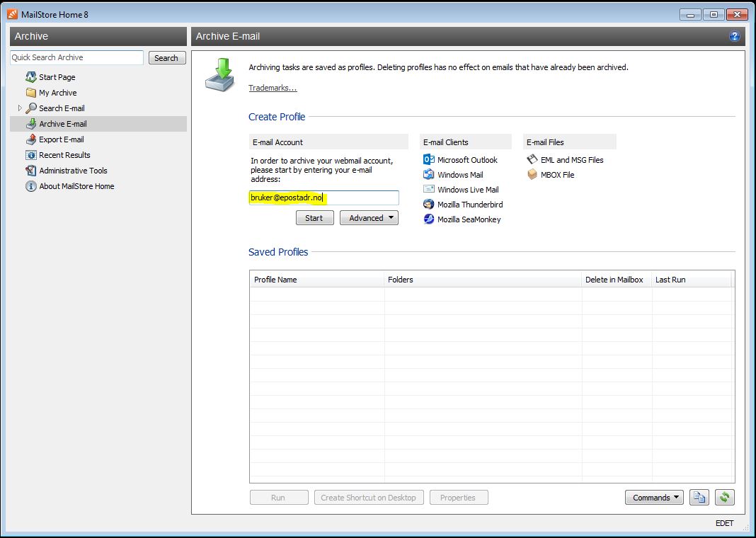Click the "E-mail Files" section label

tap(545, 142)
